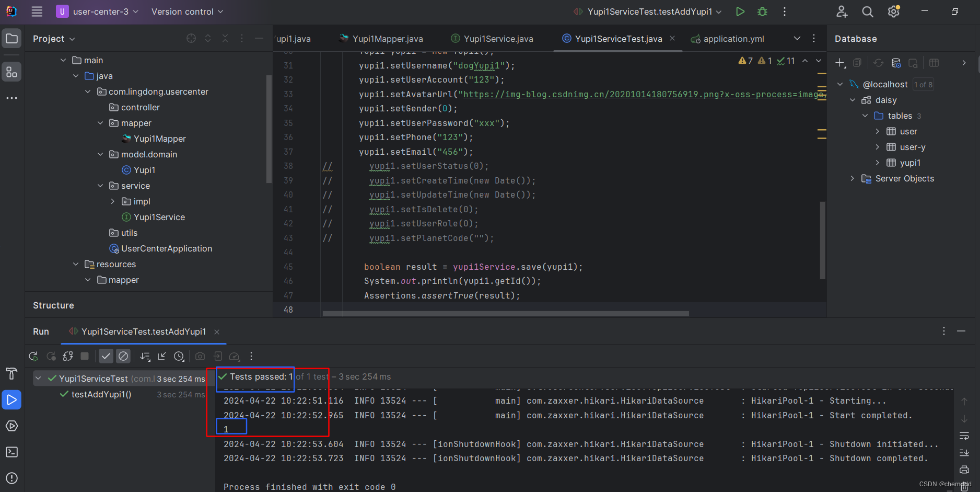Run the testAddYupi1 configuration
980x492 pixels.
click(x=740, y=12)
